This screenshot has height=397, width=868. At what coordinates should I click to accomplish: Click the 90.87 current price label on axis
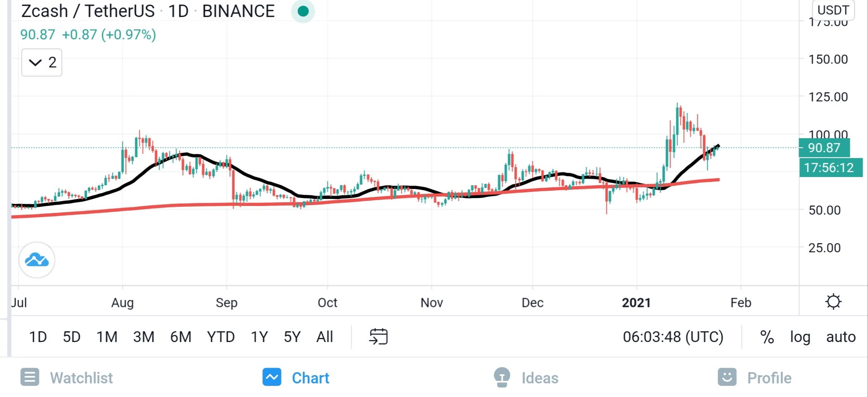(824, 148)
